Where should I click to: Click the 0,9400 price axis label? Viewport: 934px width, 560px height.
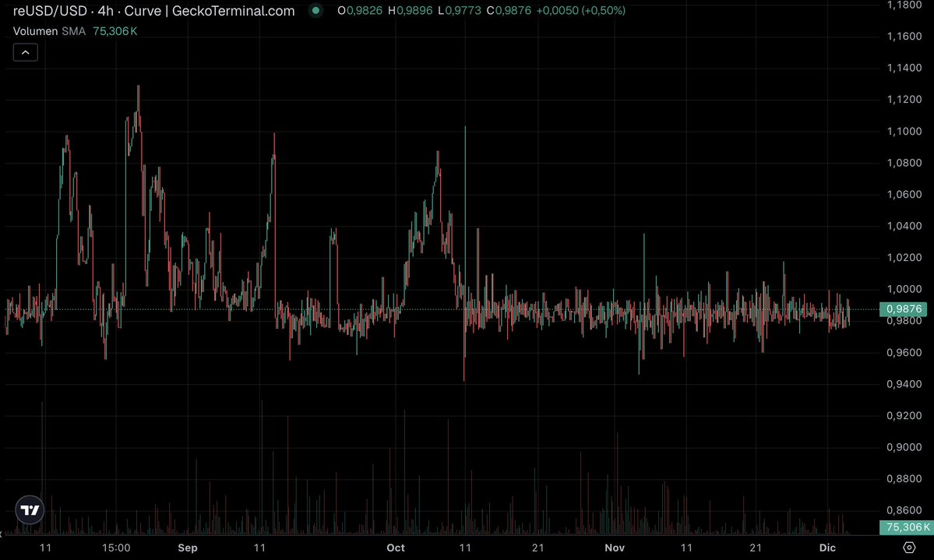(904, 384)
